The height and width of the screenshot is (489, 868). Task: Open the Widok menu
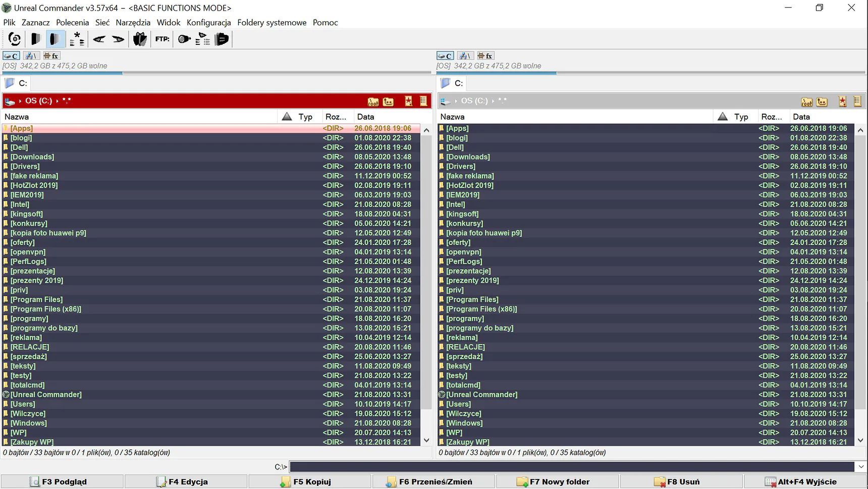tap(169, 22)
